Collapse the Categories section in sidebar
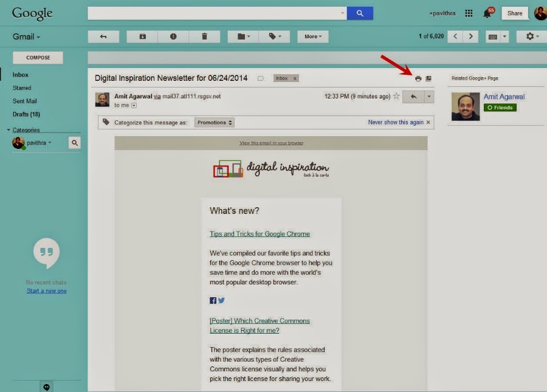This screenshot has height=392, width=547. coord(10,129)
